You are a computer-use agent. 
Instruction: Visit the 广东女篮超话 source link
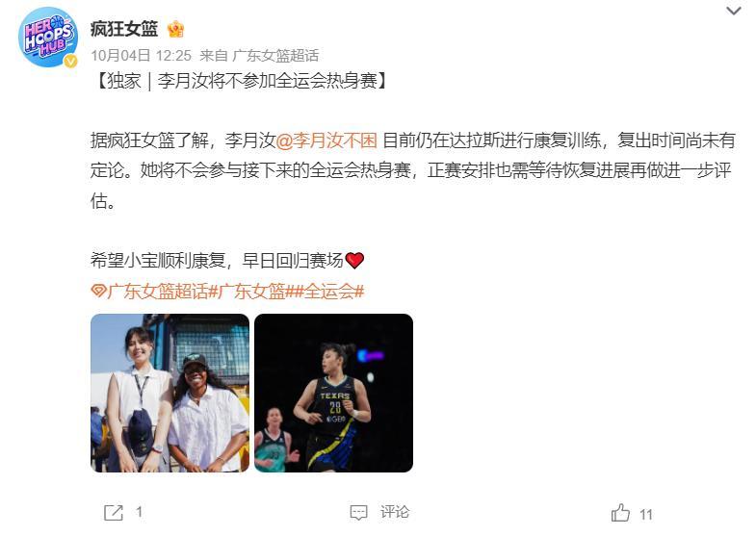pos(275,56)
